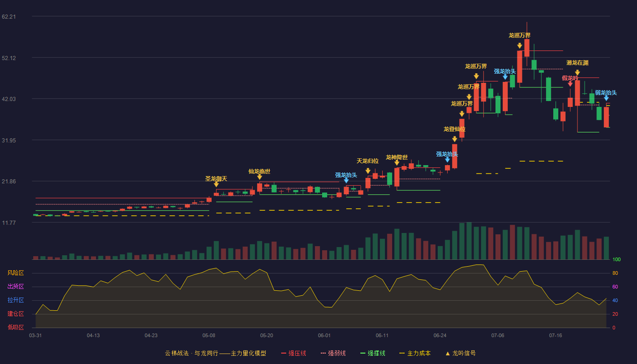Click the 龙登仙位 yellow arrow marker
637x364 pixels.
455,139
